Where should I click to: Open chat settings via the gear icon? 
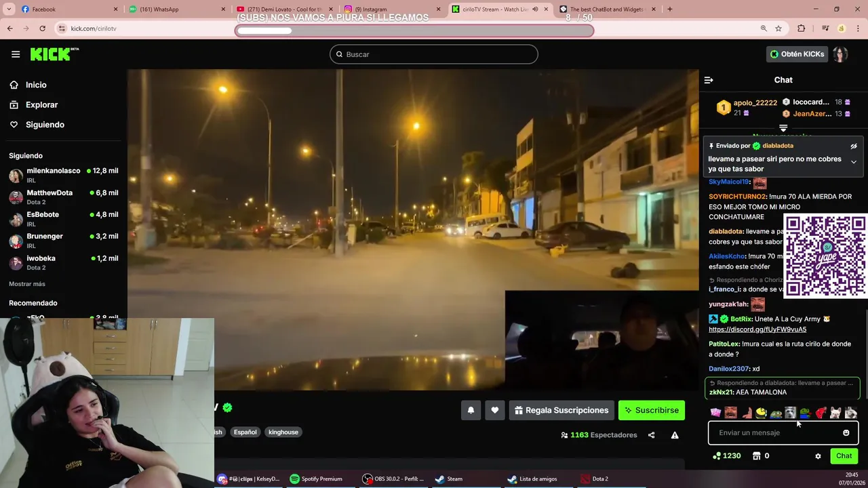pos(818,456)
